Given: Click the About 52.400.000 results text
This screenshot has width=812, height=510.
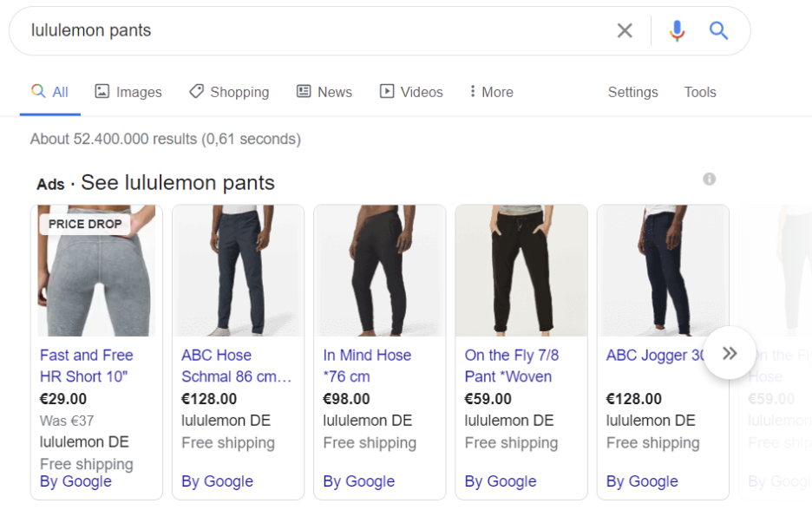Looking at the screenshot, I should point(166,139).
